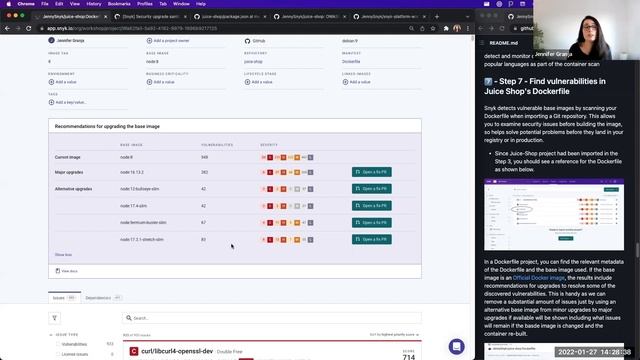Open the Profiles menu
The image size is (640, 360).
144,4
